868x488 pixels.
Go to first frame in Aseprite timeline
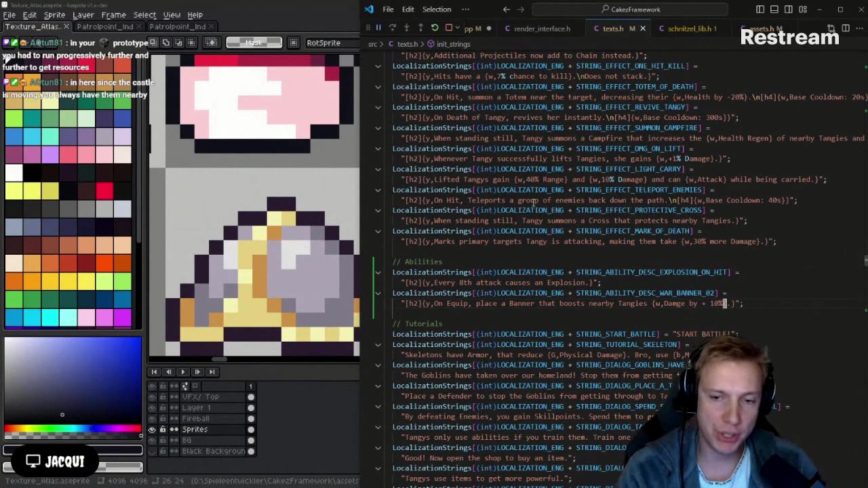coord(154,371)
